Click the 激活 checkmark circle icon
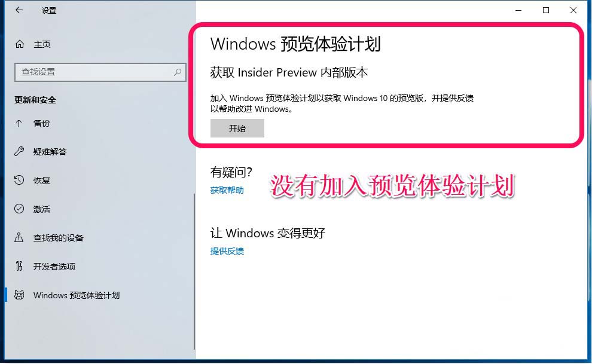This screenshot has width=592, height=364. 19,209
